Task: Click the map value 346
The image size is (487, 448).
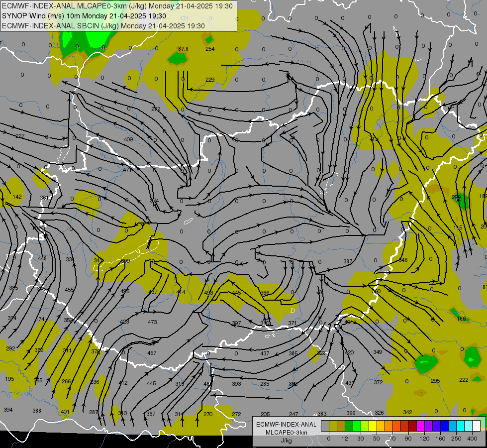Action: [403, 260]
